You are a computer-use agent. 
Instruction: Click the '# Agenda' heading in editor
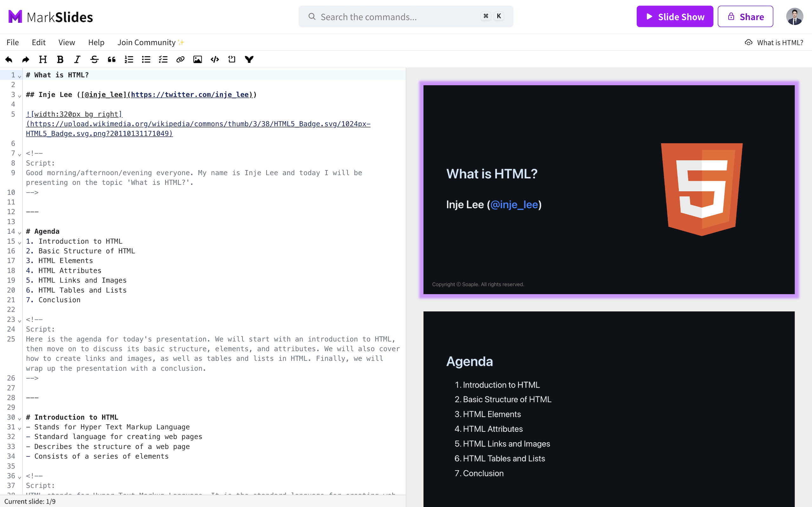tap(43, 231)
